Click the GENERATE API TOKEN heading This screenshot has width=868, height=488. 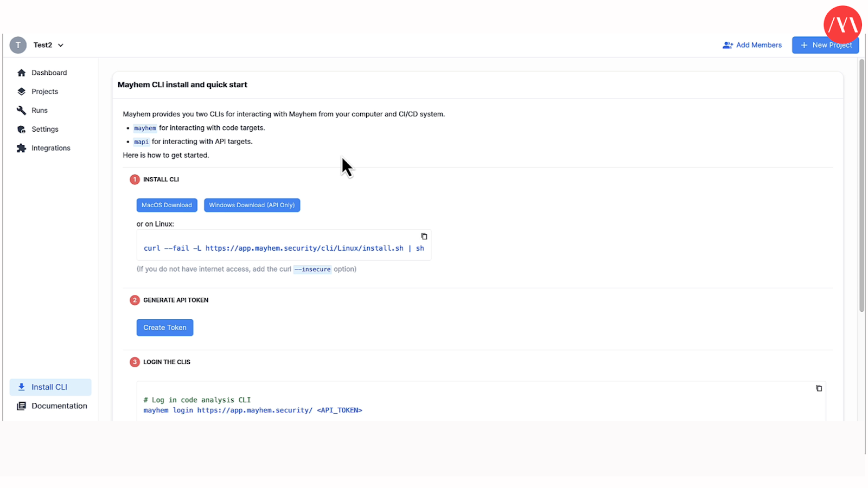(176, 300)
